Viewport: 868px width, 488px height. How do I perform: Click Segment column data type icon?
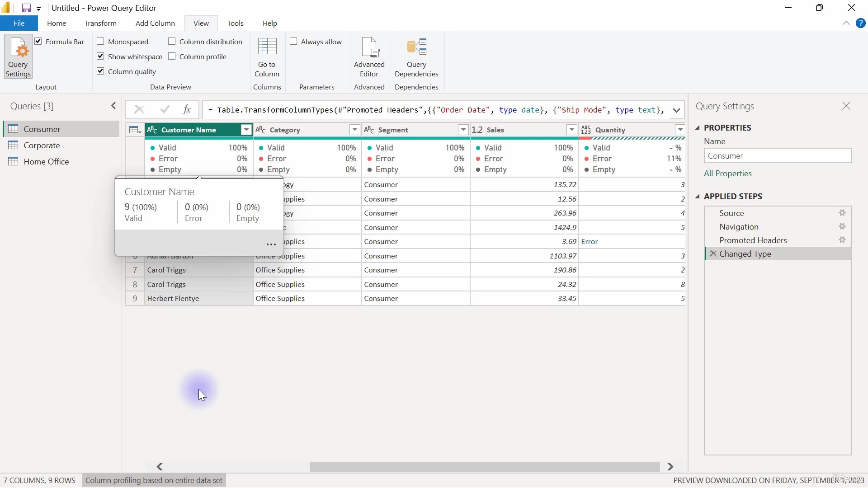pos(369,130)
